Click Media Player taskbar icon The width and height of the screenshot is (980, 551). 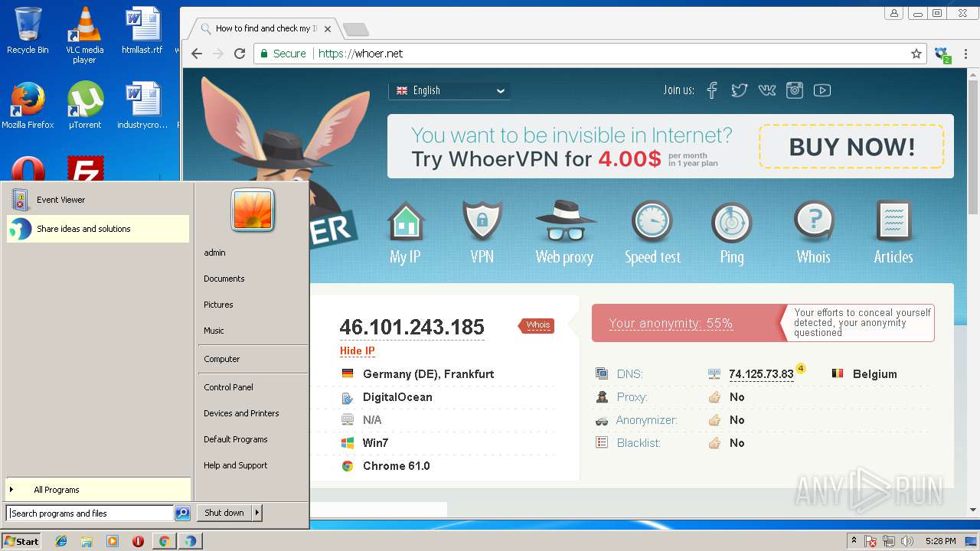pyautogui.click(x=113, y=541)
